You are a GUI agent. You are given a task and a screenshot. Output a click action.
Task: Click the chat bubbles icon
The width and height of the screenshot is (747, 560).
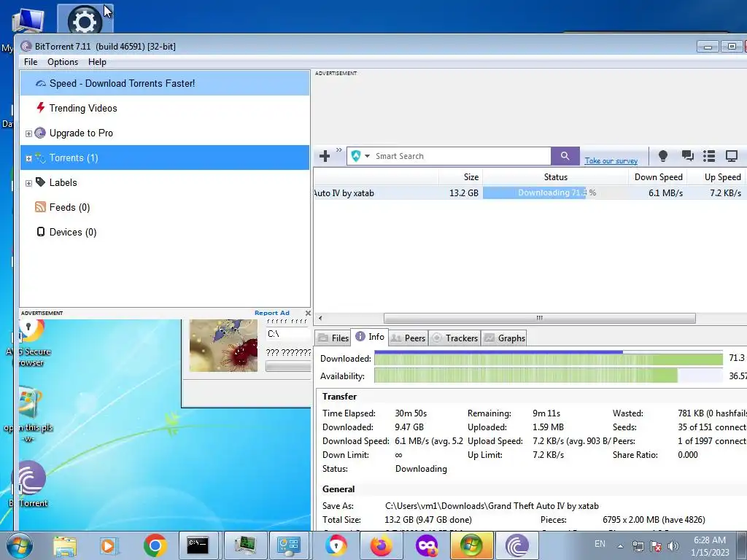[687, 156]
